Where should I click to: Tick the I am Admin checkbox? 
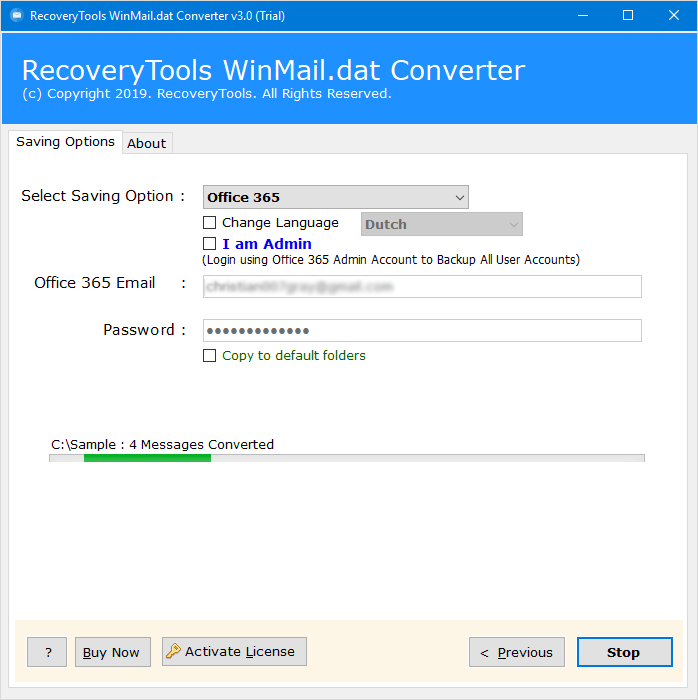click(x=210, y=244)
